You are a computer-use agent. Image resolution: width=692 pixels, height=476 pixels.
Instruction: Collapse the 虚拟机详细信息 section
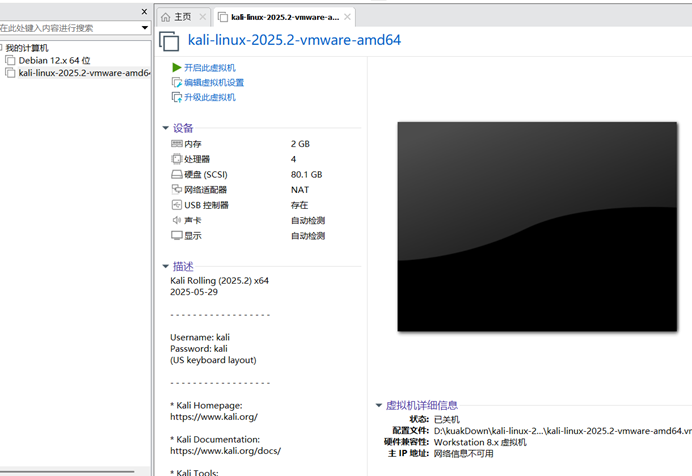coord(379,405)
